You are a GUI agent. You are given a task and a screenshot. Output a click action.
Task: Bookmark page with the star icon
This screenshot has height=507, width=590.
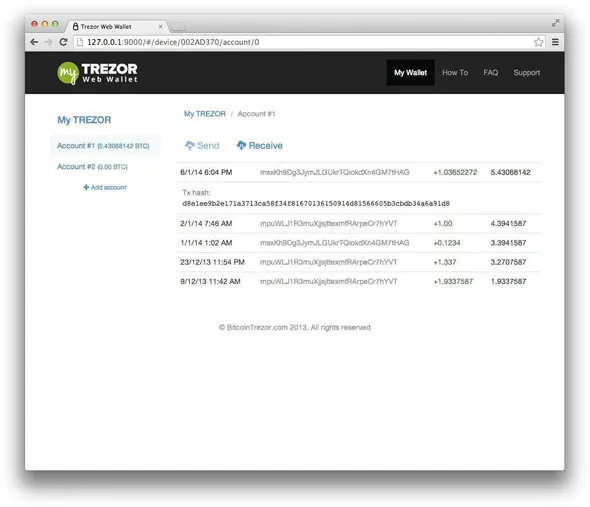538,42
